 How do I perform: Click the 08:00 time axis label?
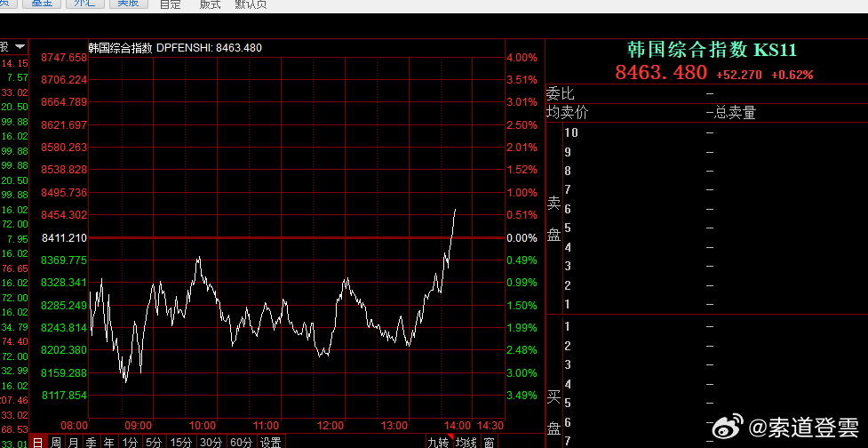(75, 425)
